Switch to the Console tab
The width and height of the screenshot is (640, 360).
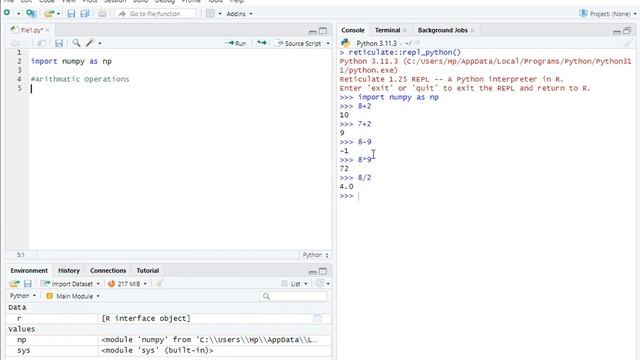point(353,30)
